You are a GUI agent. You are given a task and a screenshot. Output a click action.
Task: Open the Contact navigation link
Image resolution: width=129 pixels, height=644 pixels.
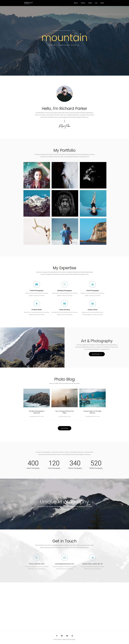click(102, 3)
